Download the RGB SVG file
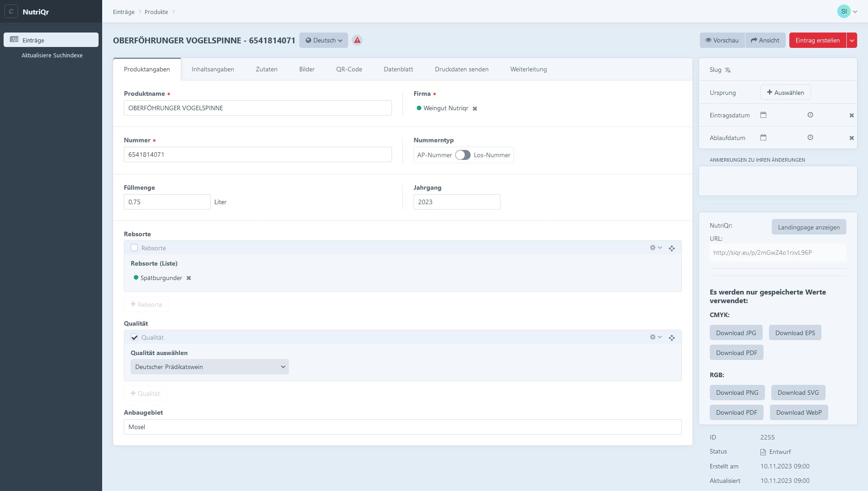Screen dimensions: 868x491 tap(798, 393)
